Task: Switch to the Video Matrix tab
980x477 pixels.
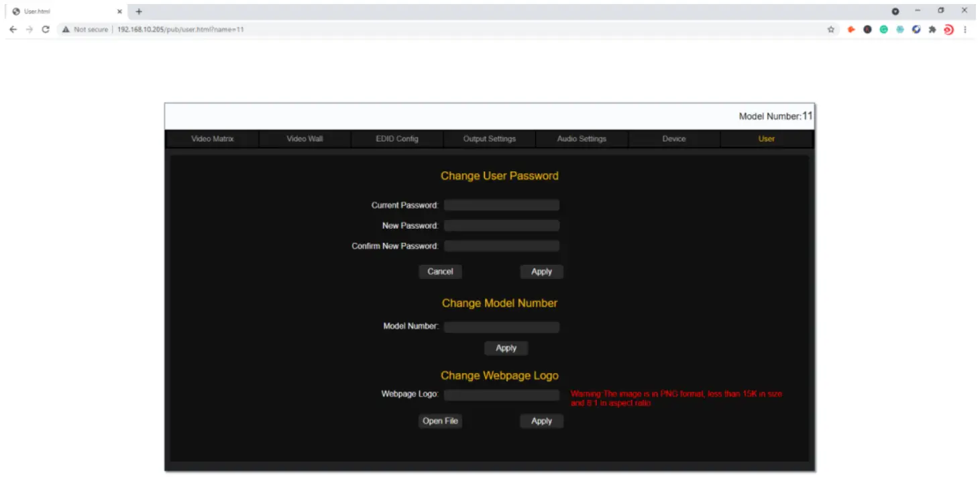Action: tap(212, 139)
